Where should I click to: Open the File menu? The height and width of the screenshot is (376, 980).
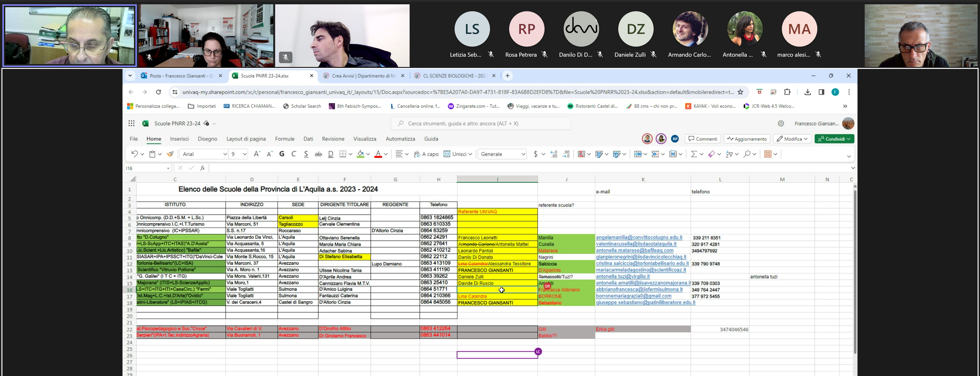point(134,139)
